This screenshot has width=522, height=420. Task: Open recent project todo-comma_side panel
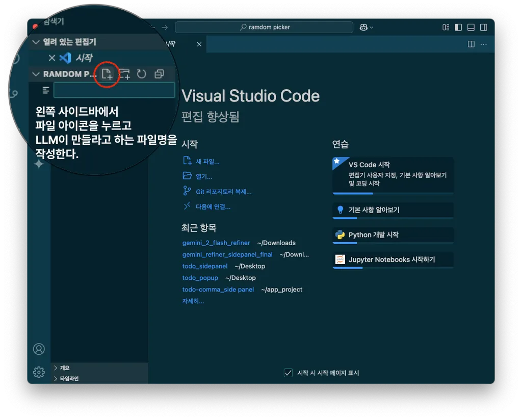[218, 290]
